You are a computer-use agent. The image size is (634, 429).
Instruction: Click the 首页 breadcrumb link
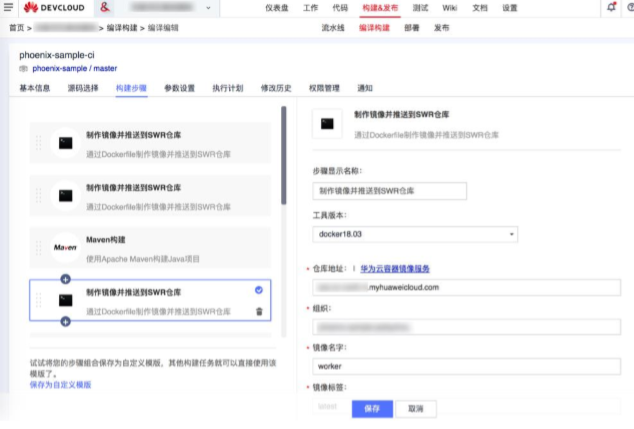pyautogui.click(x=17, y=27)
